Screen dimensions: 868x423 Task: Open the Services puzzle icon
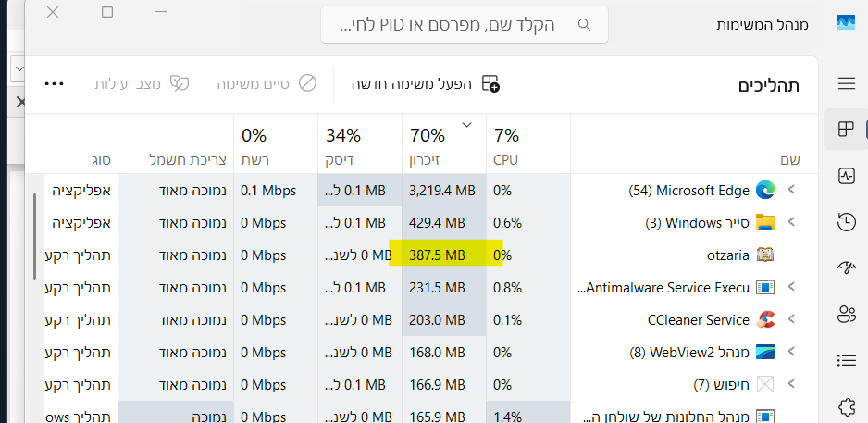[x=846, y=405]
